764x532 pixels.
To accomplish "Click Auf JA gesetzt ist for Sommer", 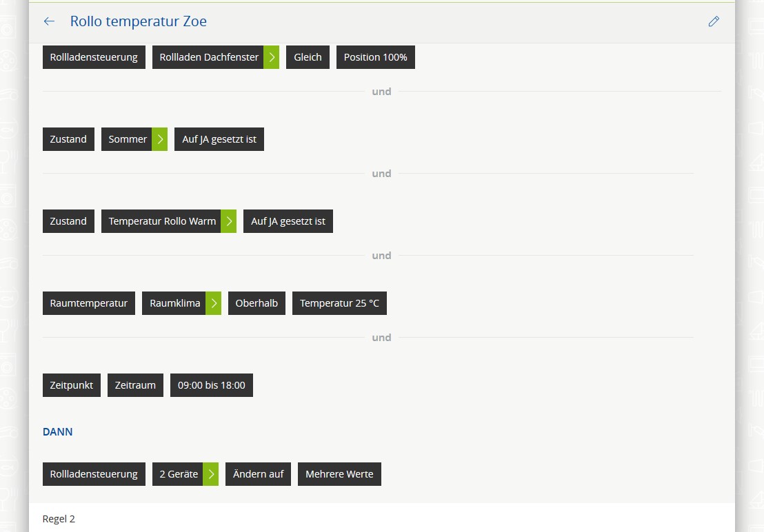I will [219, 139].
